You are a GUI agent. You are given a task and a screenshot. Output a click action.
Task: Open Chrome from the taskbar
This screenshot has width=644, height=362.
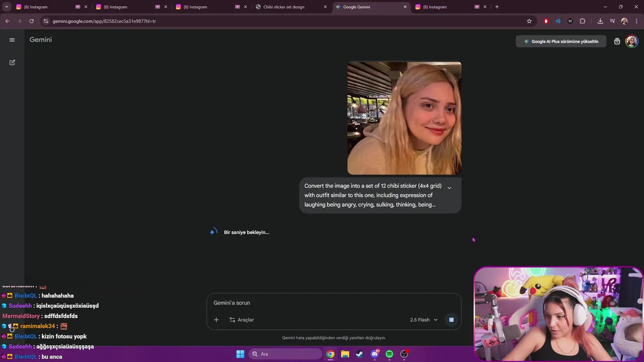(330, 354)
